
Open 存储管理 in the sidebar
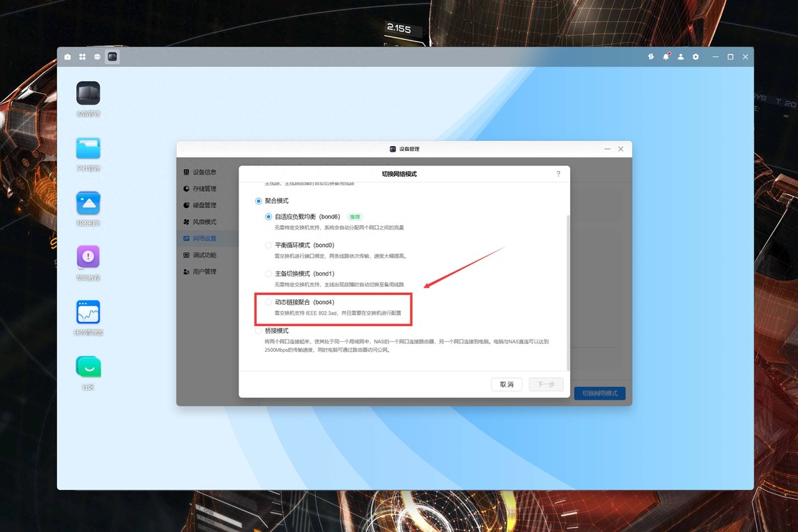pos(204,189)
